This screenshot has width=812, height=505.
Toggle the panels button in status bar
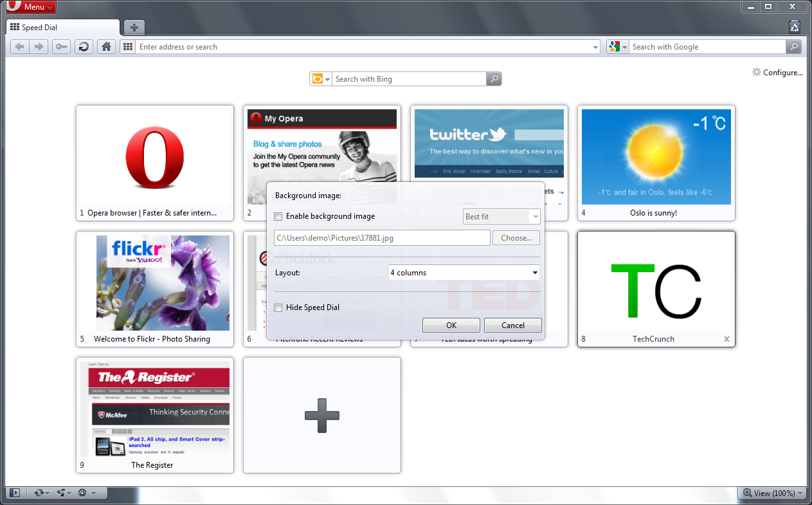pyautogui.click(x=15, y=493)
